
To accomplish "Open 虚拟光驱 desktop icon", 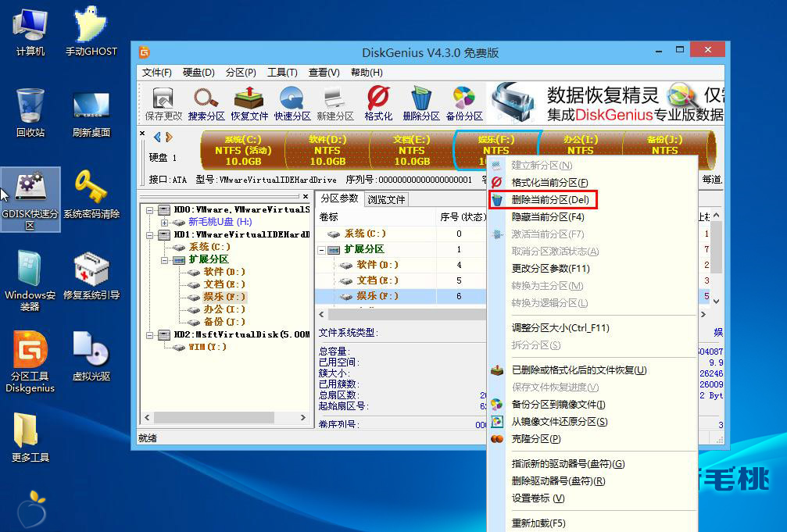I will (91, 356).
